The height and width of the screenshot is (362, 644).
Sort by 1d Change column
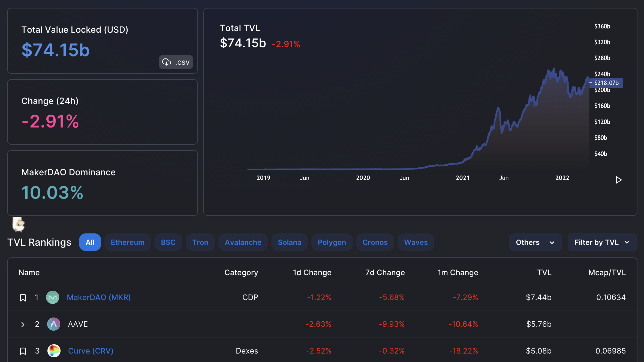[x=312, y=272]
